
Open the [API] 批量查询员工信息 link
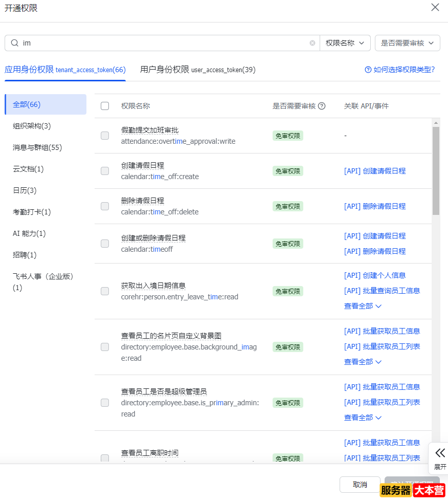point(382,291)
